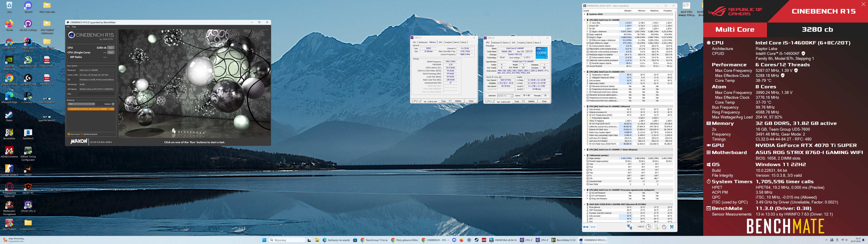The image size is (868, 244).
Task: Collapse CPU [#0] i5-14600KF: Enhanced section
Action: point(585,107)
